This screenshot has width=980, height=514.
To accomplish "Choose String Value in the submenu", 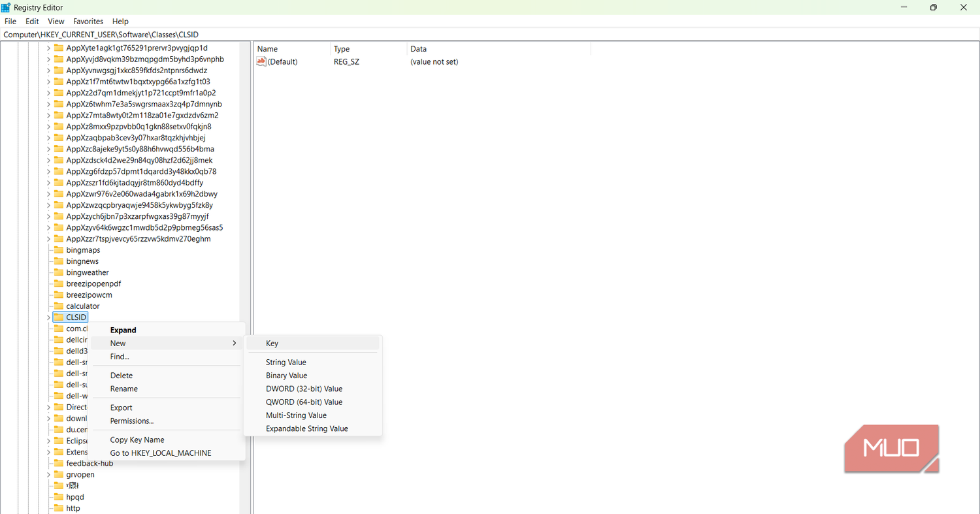I will [313, 362].
